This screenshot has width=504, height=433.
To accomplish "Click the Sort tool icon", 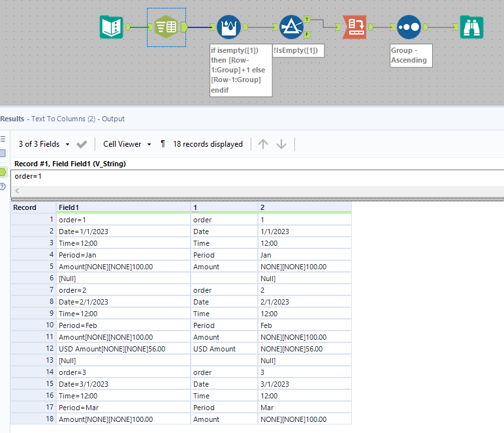I will [x=409, y=27].
